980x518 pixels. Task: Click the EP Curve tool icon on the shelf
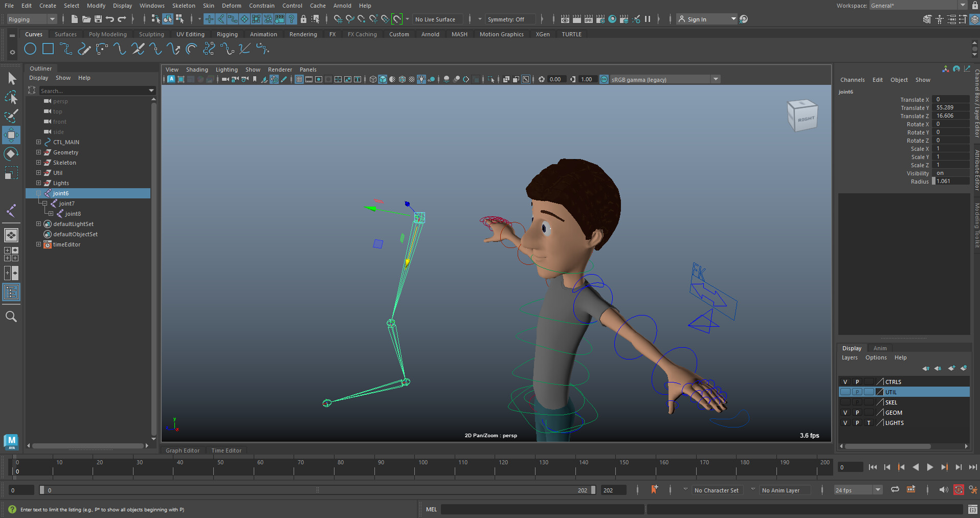pos(84,49)
